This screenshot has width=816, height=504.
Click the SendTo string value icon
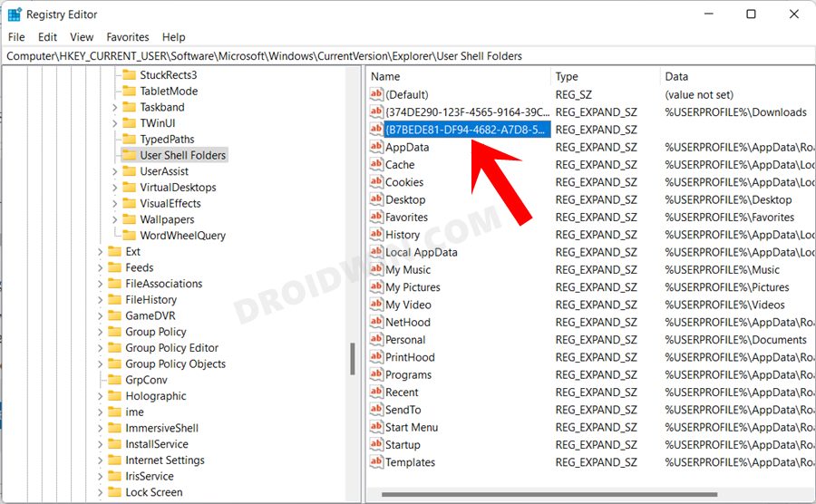376,410
